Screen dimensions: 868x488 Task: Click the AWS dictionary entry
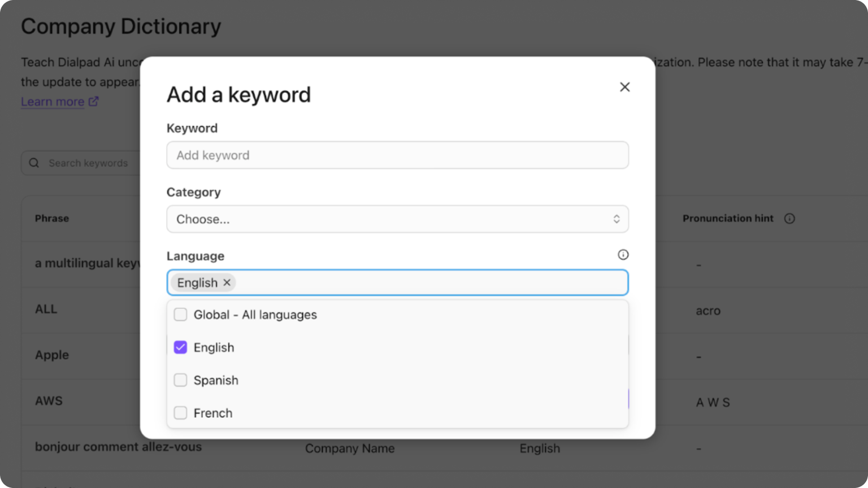(49, 401)
